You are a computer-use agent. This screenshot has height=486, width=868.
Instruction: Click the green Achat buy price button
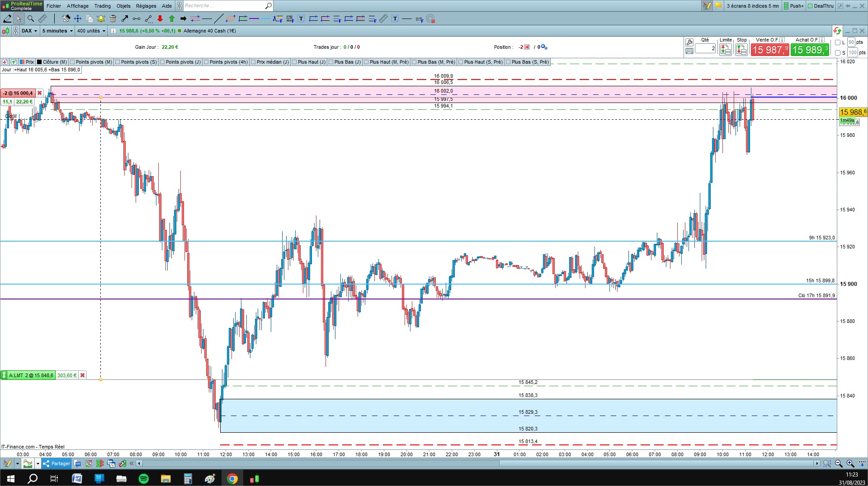tap(810, 50)
